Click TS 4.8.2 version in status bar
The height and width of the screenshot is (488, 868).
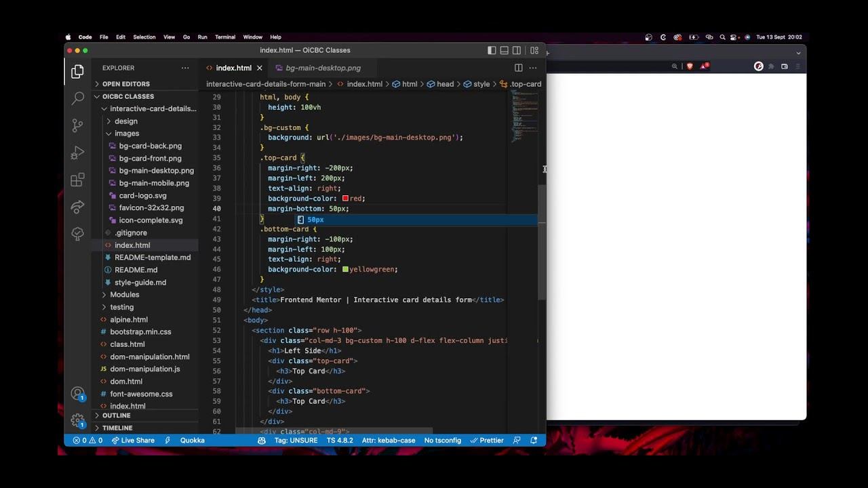point(340,441)
